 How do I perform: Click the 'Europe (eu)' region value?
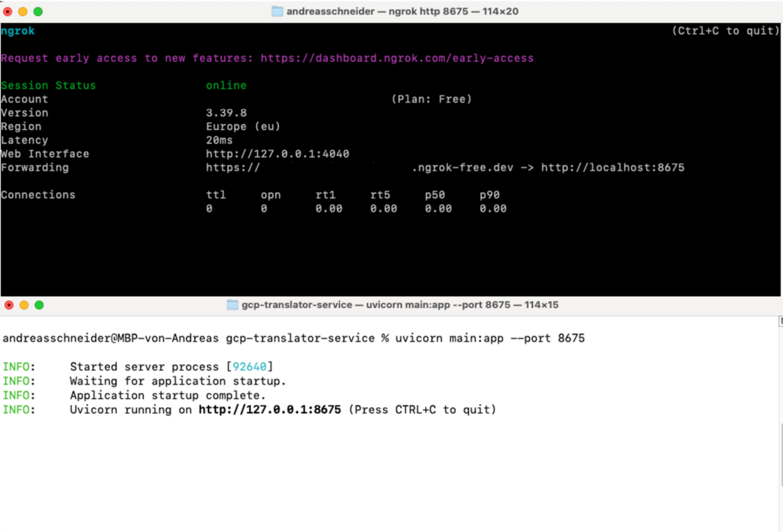point(243,127)
